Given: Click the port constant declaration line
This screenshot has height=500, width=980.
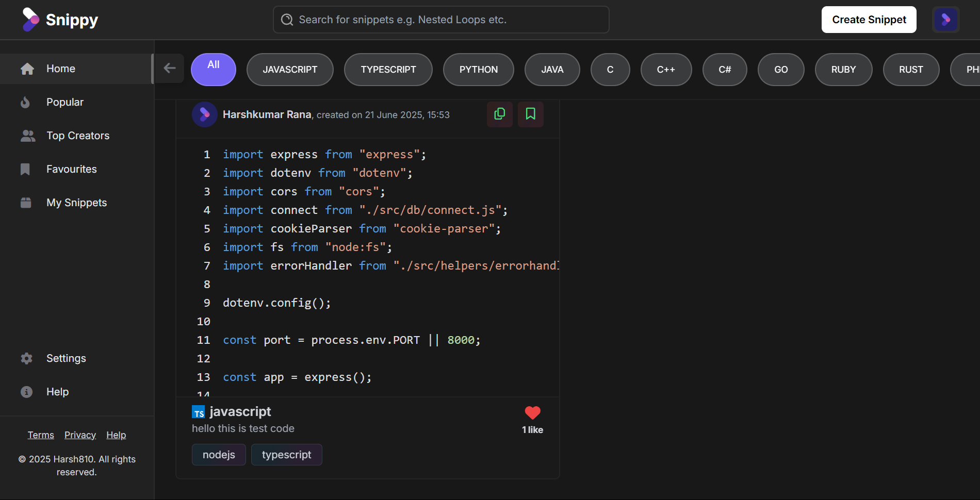Looking at the screenshot, I should [351, 340].
